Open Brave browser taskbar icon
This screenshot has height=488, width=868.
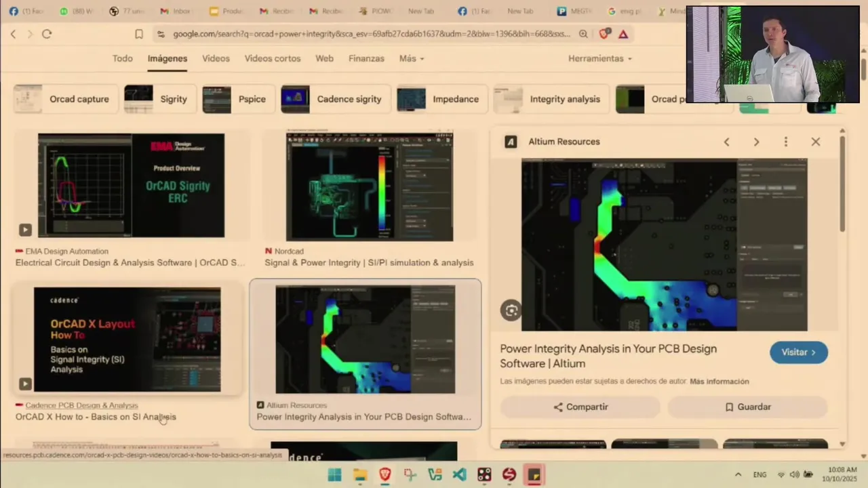[384, 474]
